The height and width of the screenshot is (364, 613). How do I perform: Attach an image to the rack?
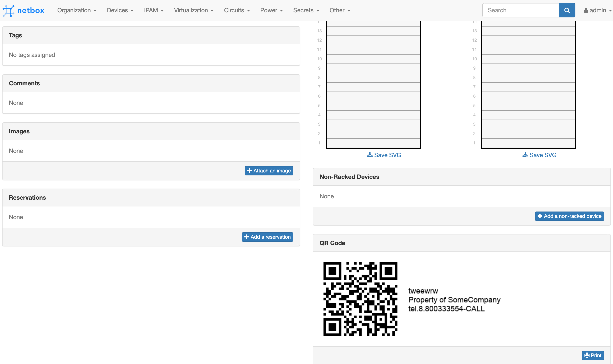click(x=269, y=171)
